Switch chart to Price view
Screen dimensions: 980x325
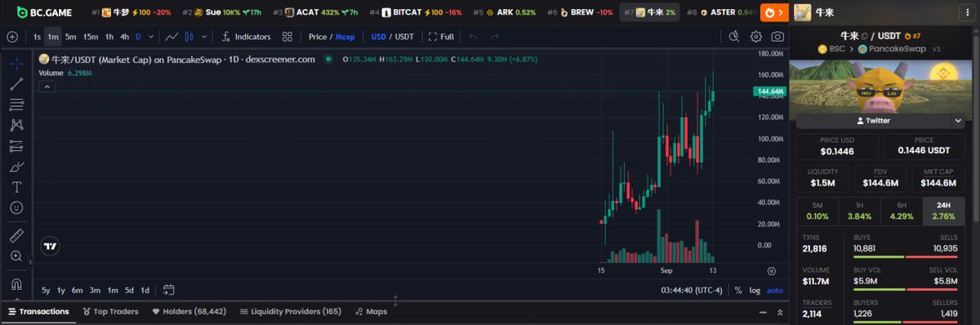coord(318,37)
